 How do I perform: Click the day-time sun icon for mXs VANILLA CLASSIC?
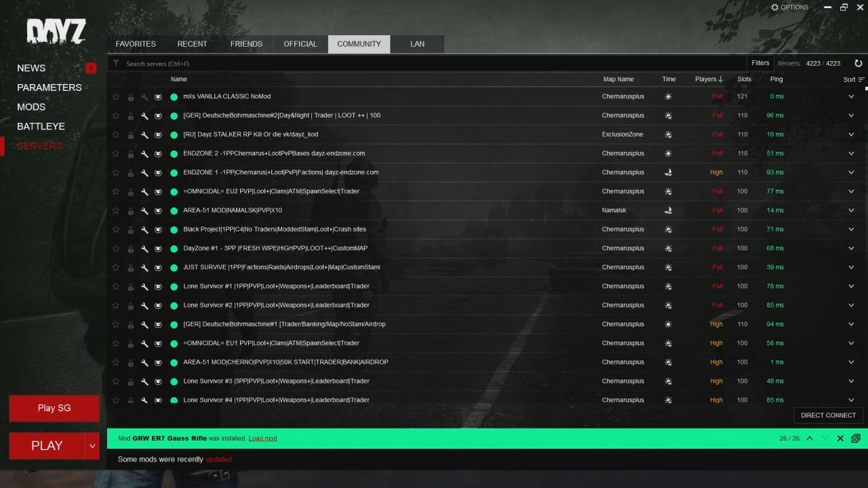(x=668, y=96)
